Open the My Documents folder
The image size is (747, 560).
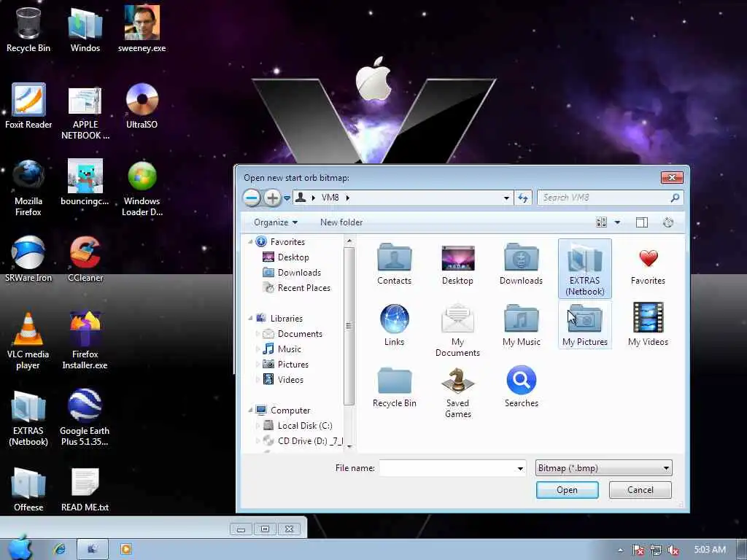[457, 330]
